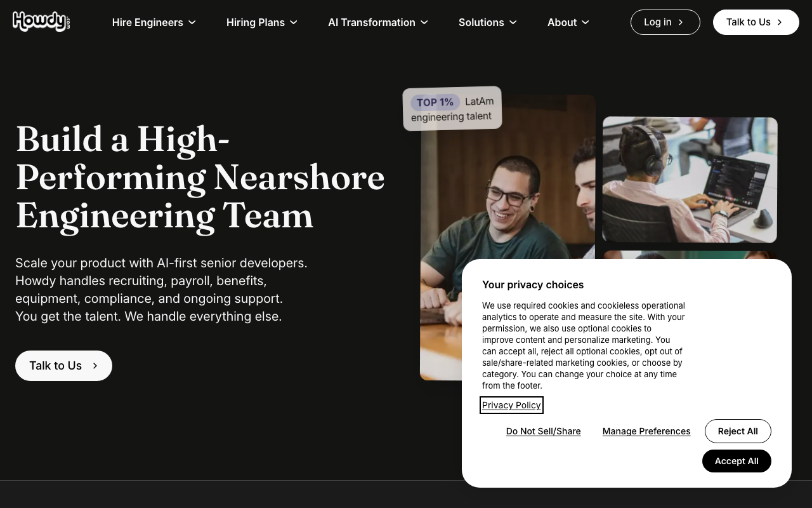
Task: Click photo of developer with headphones
Action: [690, 180]
